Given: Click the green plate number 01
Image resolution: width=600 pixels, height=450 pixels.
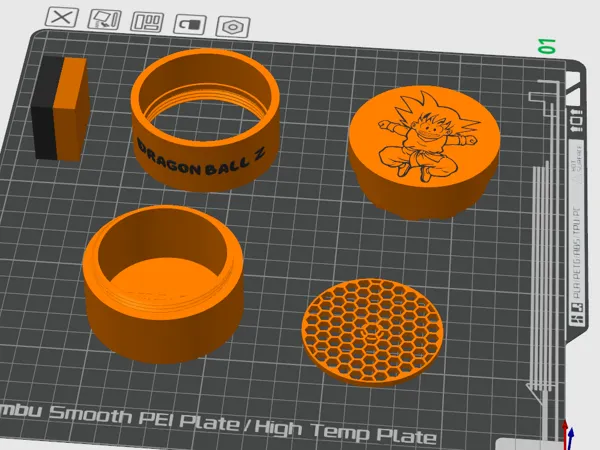Looking at the screenshot, I should (x=547, y=46).
